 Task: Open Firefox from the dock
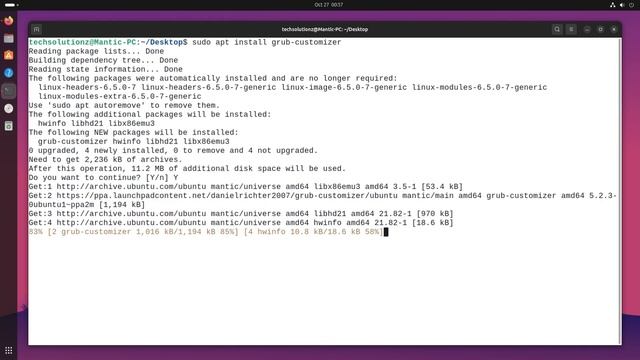[x=9, y=20]
